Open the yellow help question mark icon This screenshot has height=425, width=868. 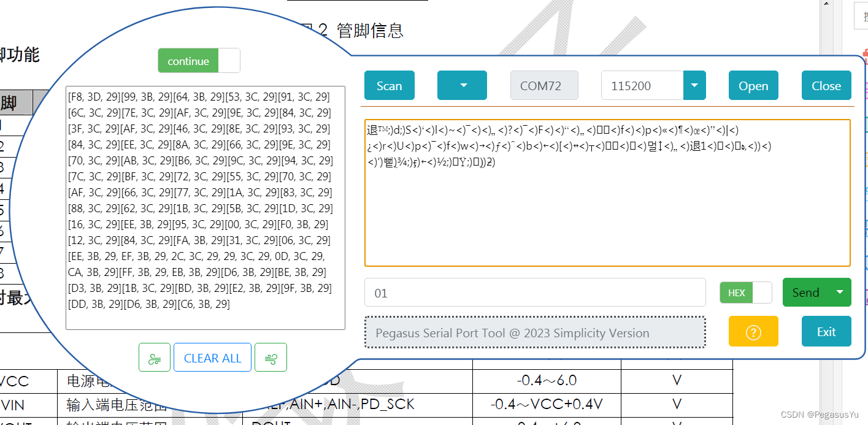753,331
